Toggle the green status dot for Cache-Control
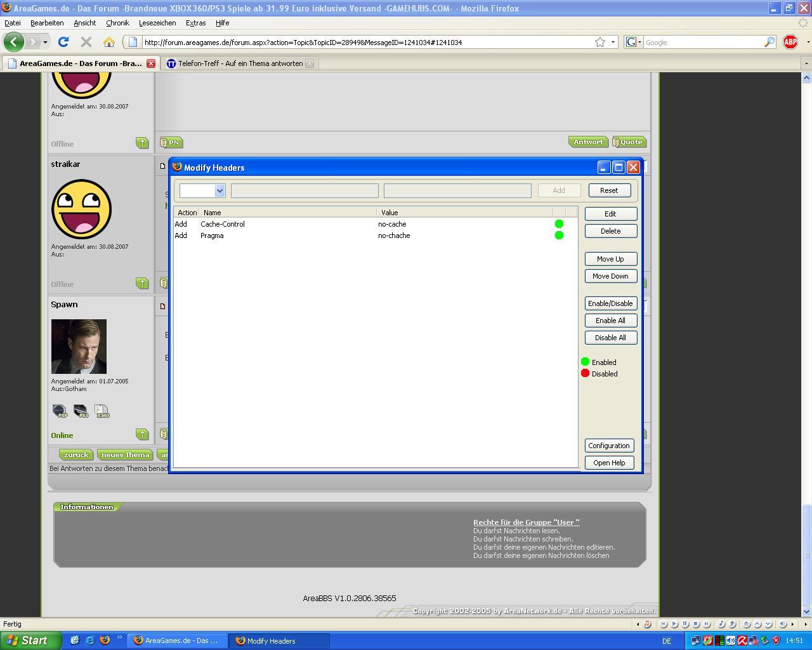Image resolution: width=812 pixels, height=650 pixels. [559, 224]
